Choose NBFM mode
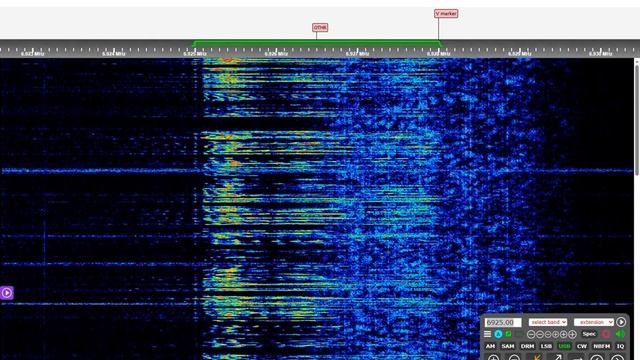The height and width of the screenshot is (360, 640). [x=602, y=346]
